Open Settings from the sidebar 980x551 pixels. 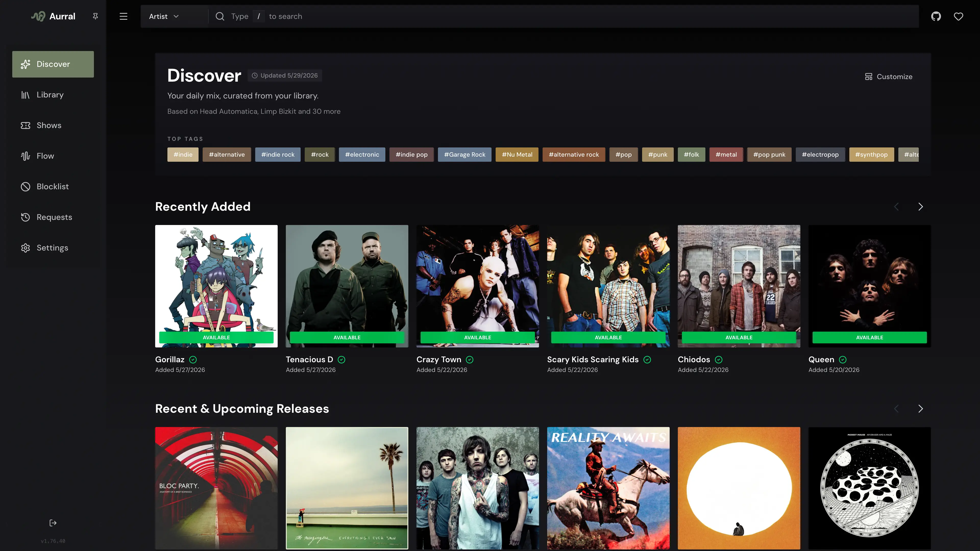(x=53, y=248)
